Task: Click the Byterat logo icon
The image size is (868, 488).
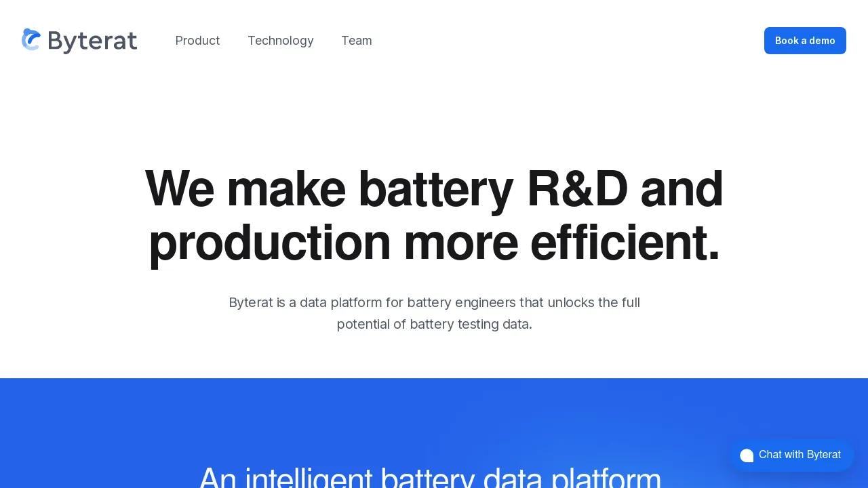Action: [31, 40]
